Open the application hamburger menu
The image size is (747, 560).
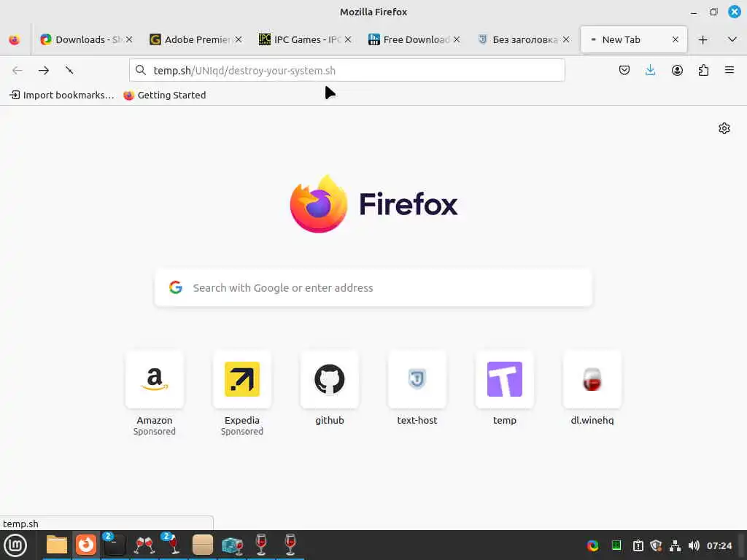point(729,71)
